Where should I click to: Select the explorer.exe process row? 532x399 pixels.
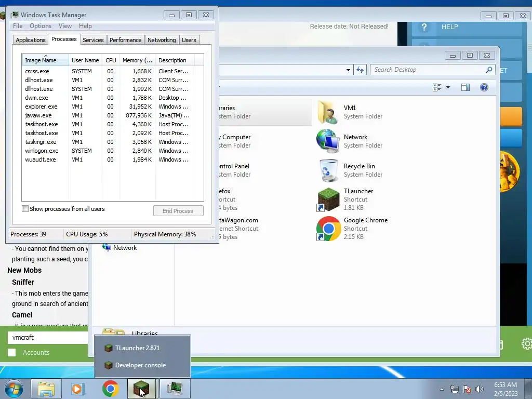(x=108, y=107)
